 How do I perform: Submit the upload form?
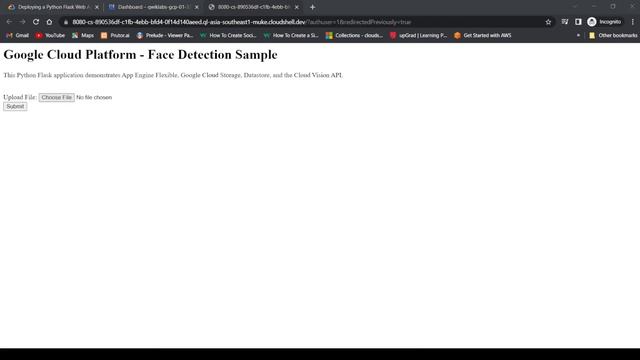[x=15, y=107]
